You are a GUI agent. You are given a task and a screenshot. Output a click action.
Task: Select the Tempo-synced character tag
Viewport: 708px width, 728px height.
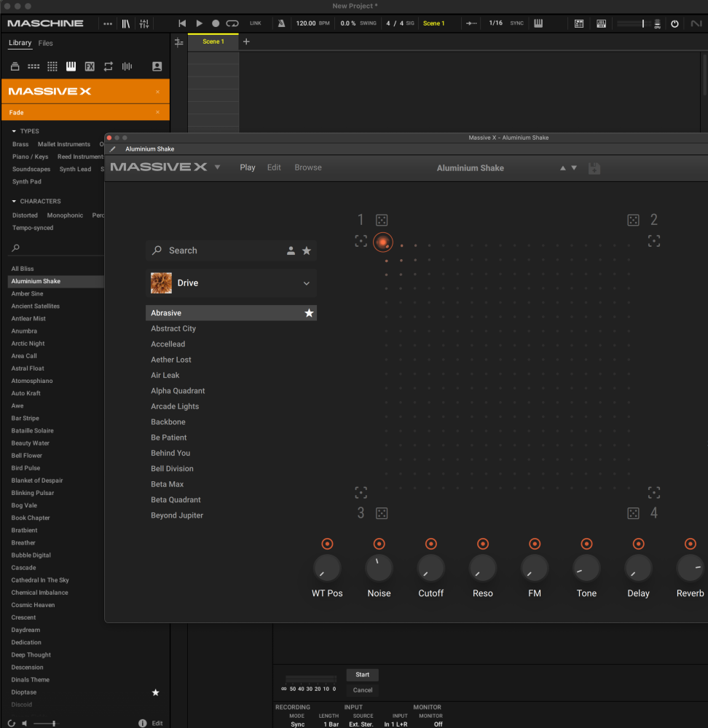point(33,228)
